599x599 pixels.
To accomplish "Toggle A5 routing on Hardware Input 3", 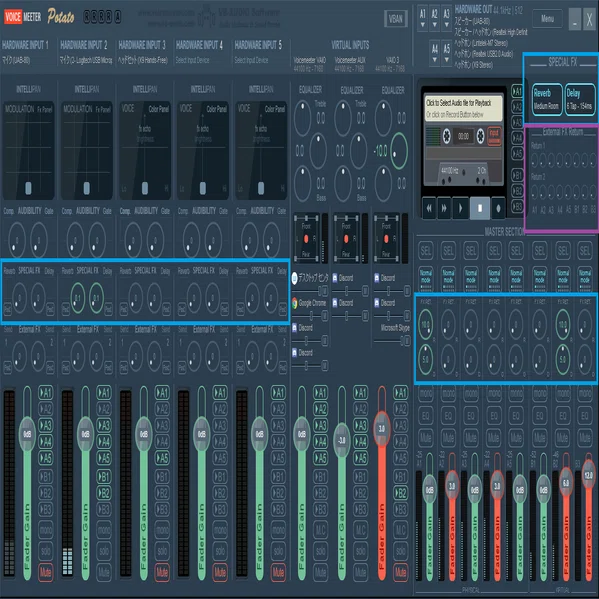I will point(162,458).
